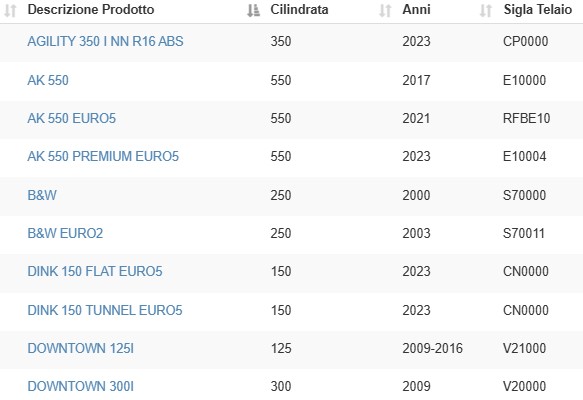This screenshot has width=583, height=400.
Task: Click the Sigla Telaio column header
Action: click(x=538, y=9)
